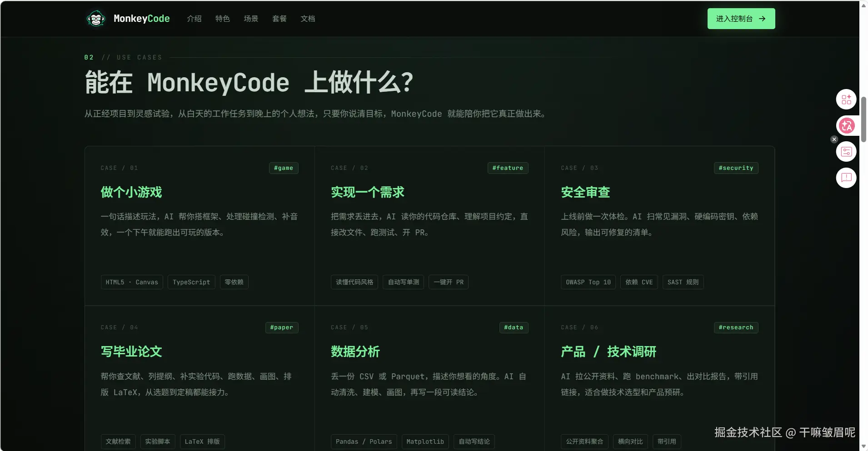Click the 零依赖 chip

click(x=234, y=282)
